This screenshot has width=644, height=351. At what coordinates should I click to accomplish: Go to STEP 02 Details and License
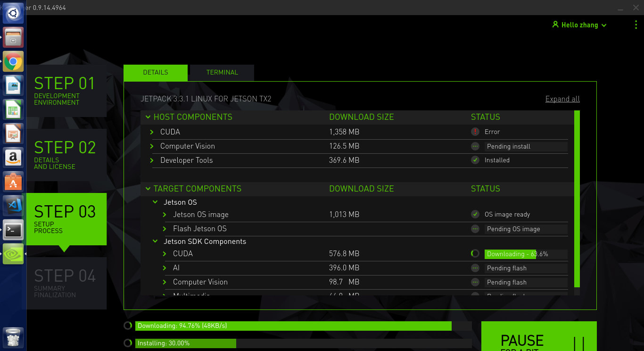(x=66, y=155)
